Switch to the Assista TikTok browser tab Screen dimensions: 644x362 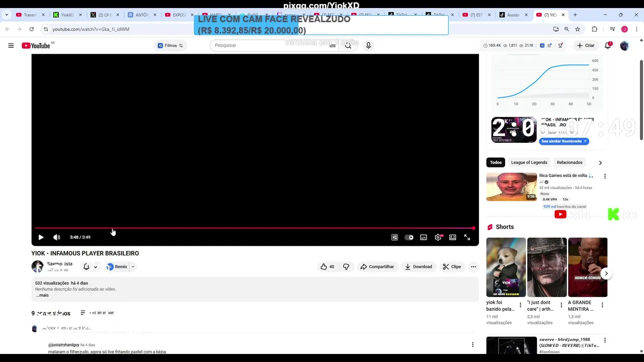513,15
